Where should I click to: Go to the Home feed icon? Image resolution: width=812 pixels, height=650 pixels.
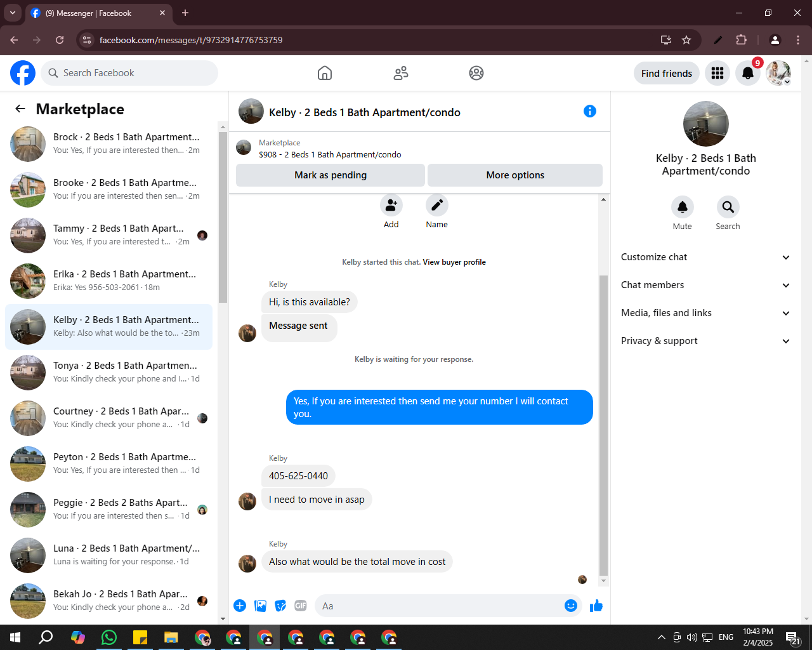click(x=325, y=73)
